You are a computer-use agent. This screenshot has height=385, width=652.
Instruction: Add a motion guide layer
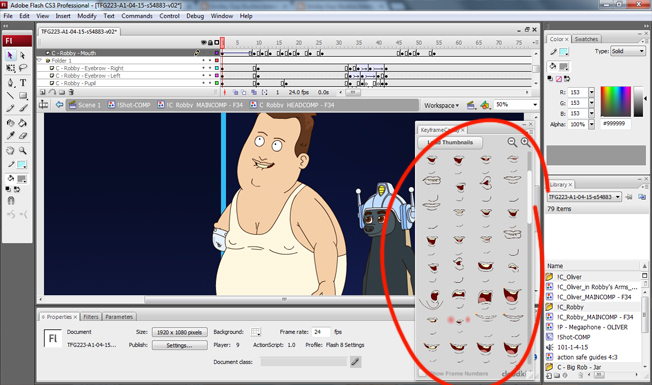52,92
